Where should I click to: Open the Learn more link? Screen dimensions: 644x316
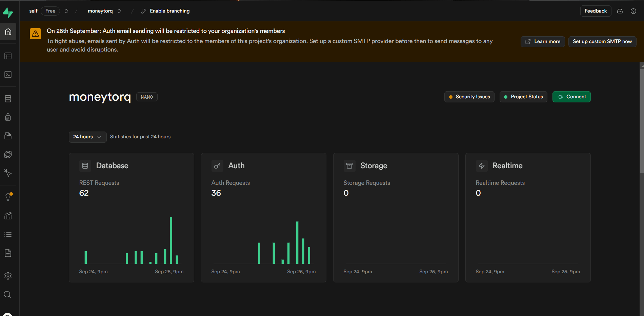pos(543,42)
